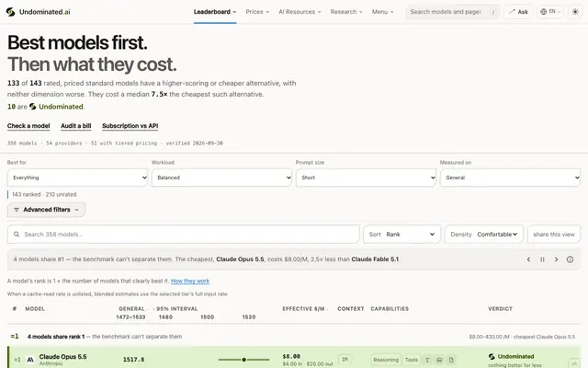Sort by the GENERAL column header
588x368 pixels.
pos(131,309)
